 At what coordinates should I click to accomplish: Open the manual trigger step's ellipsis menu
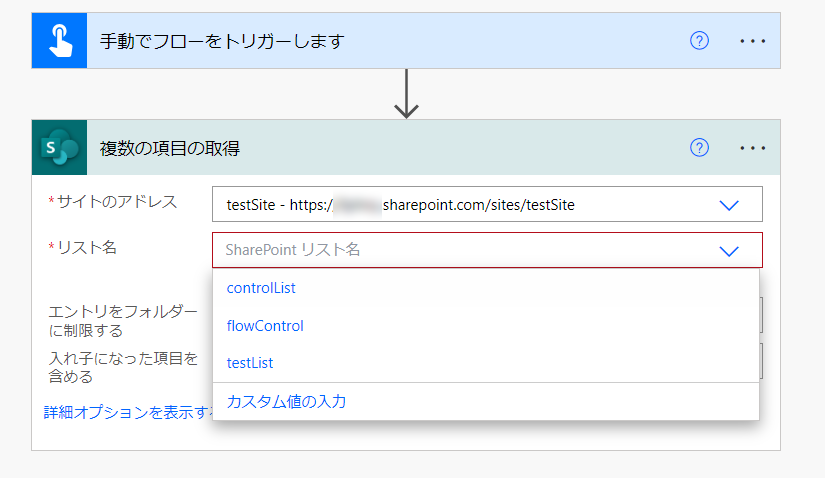point(752,41)
